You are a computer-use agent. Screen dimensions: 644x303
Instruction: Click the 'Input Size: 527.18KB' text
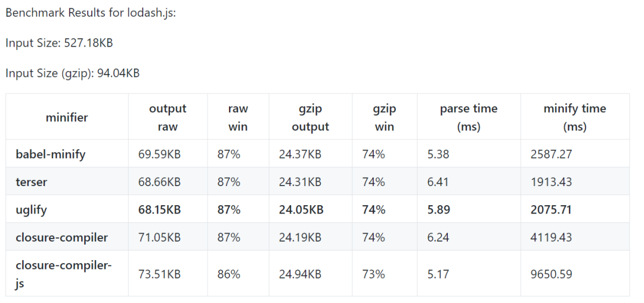59,43
